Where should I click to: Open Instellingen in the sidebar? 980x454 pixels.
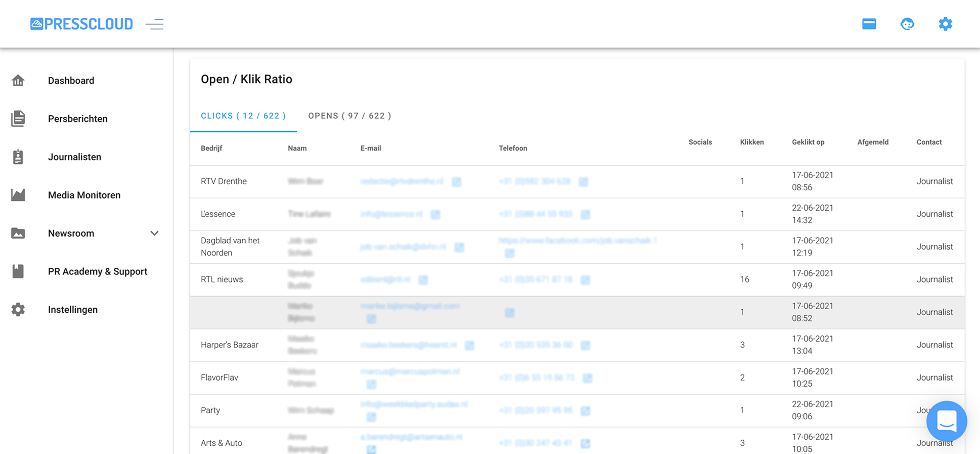(x=72, y=310)
